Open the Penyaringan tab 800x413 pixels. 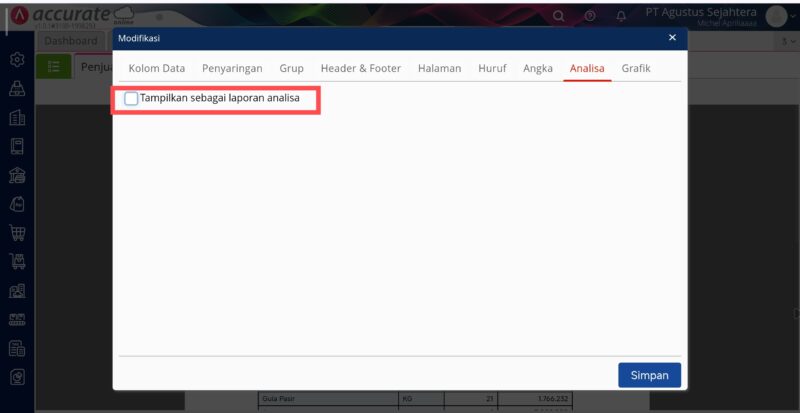coord(232,68)
